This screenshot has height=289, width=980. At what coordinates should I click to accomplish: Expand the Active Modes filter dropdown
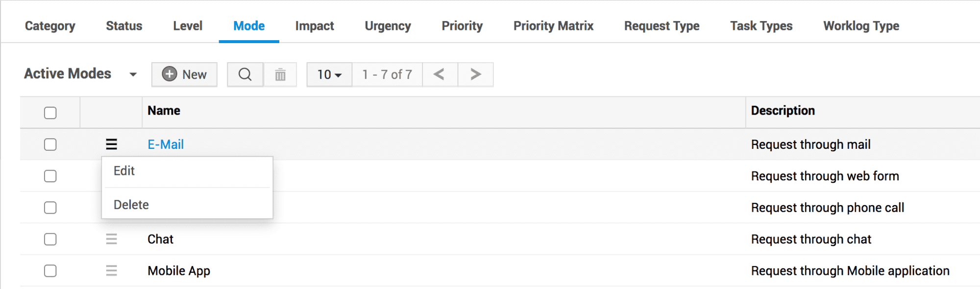[x=133, y=74]
